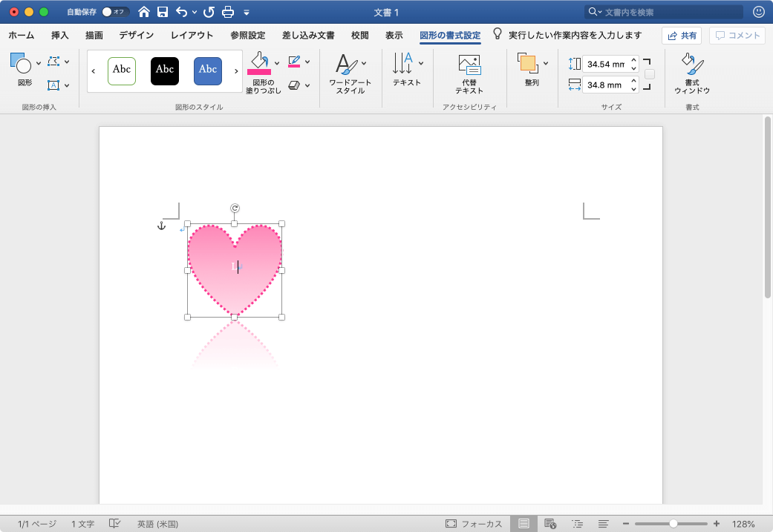Viewport: 773px width, 532px height.
Task: Select the black filled Abc style
Action: [165, 70]
